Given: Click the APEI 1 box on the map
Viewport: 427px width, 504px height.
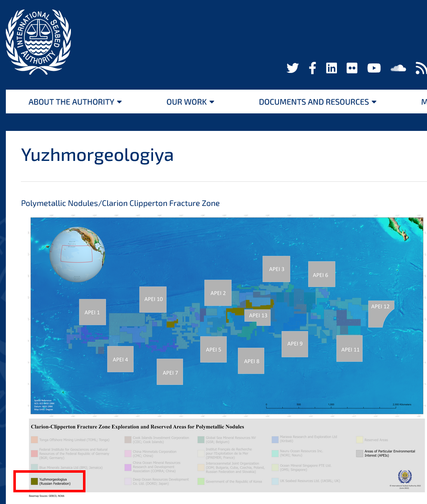Looking at the screenshot, I should click(93, 312).
